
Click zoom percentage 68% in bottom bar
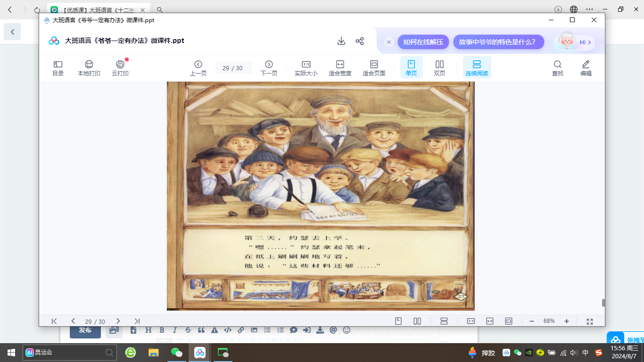click(549, 321)
